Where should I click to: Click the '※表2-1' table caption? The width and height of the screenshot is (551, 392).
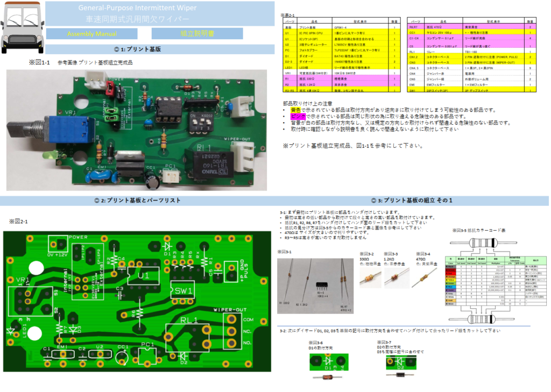tap(287, 15)
